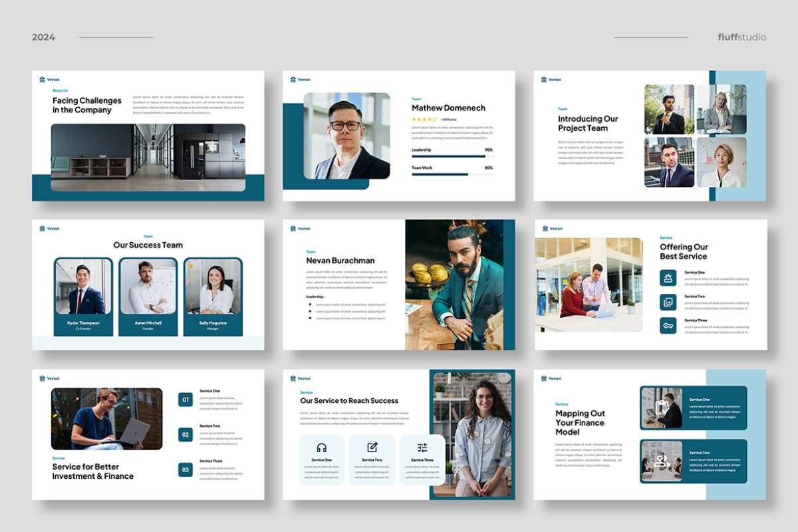Click the sliders icon above Service Three
The height and width of the screenshot is (532, 798).
[x=422, y=448]
